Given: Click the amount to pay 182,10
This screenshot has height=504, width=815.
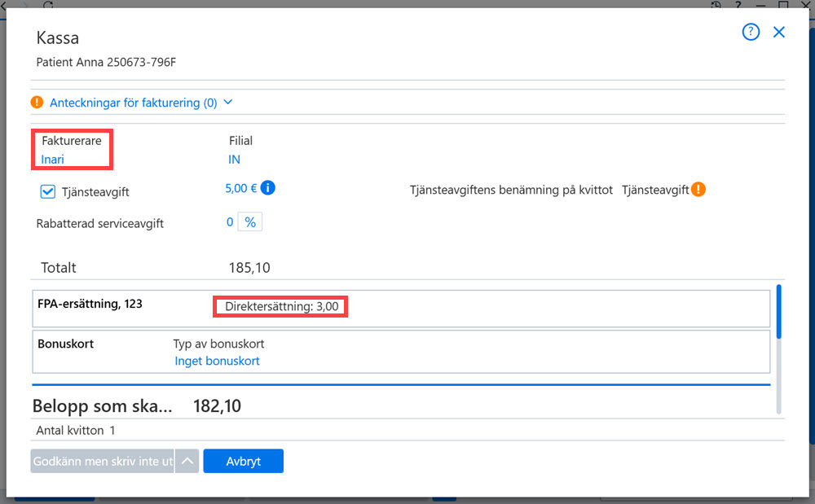Looking at the screenshot, I should pos(218,406).
